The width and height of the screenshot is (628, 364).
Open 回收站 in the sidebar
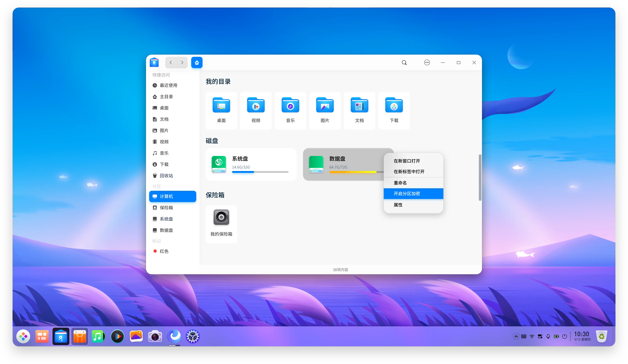pyautogui.click(x=172, y=176)
